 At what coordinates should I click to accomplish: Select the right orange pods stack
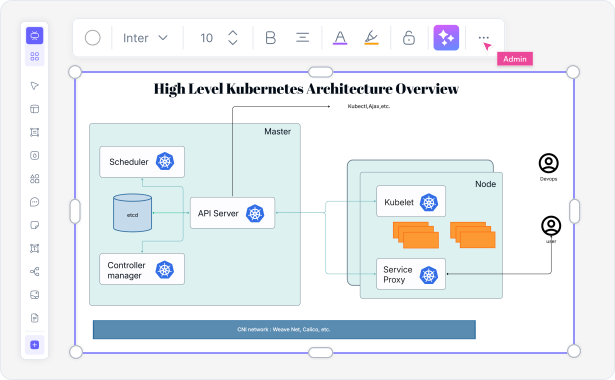pyautogui.click(x=473, y=235)
